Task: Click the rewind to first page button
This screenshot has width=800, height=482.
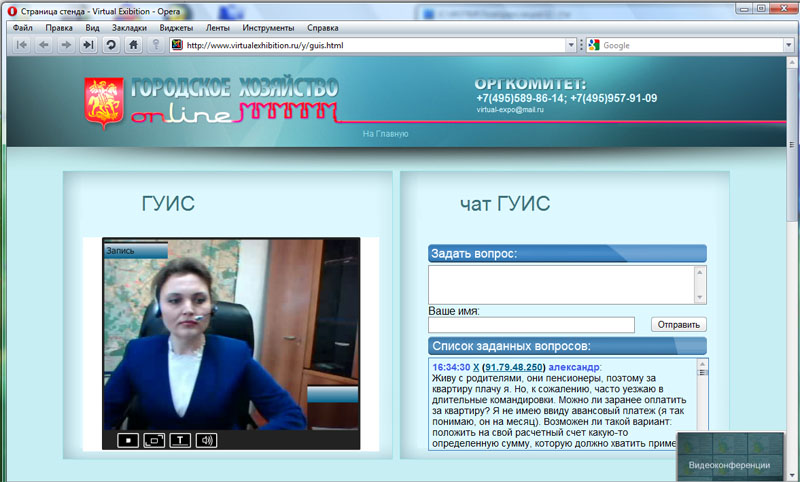Action: coord(22,45)
